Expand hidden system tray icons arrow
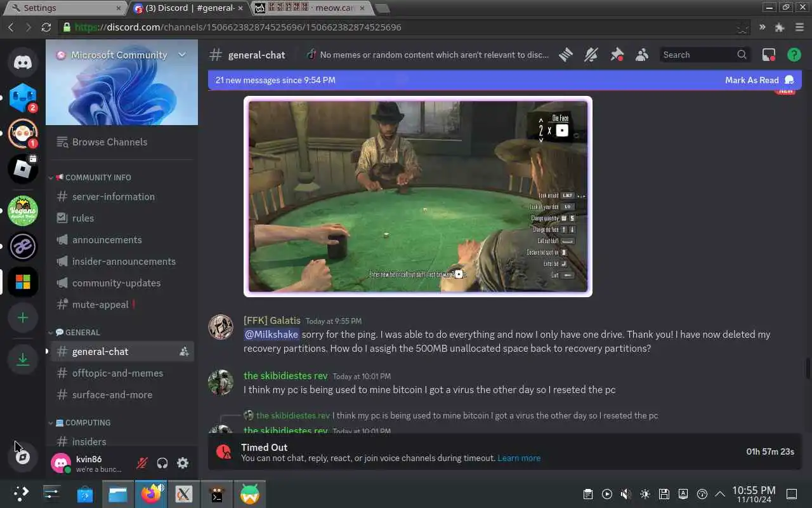 pyautogui.click(x=720, y=494)
